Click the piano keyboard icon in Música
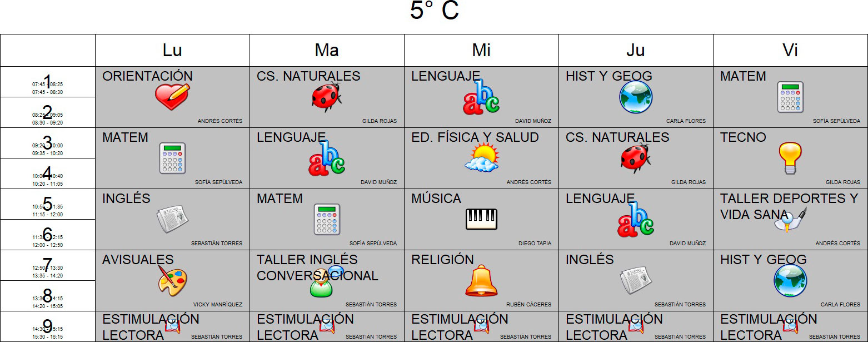This screenshot has height=342, width=868. tap(481, 219)
